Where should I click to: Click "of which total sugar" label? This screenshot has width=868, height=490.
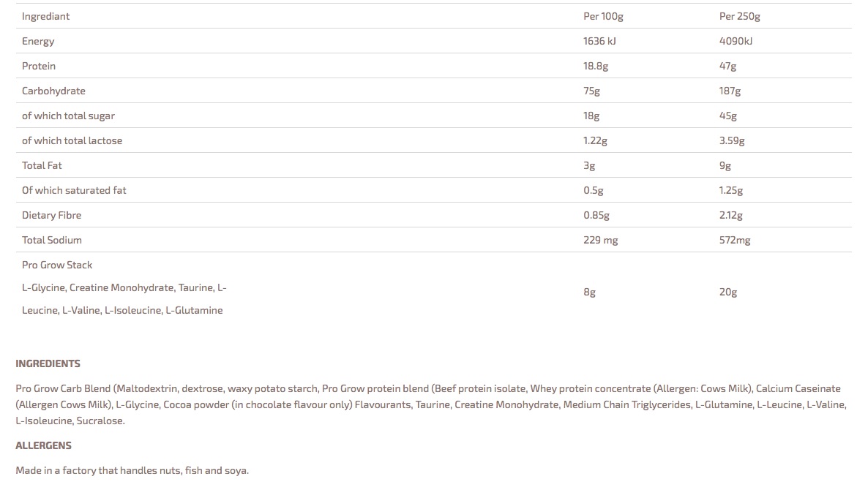[68, 116]
